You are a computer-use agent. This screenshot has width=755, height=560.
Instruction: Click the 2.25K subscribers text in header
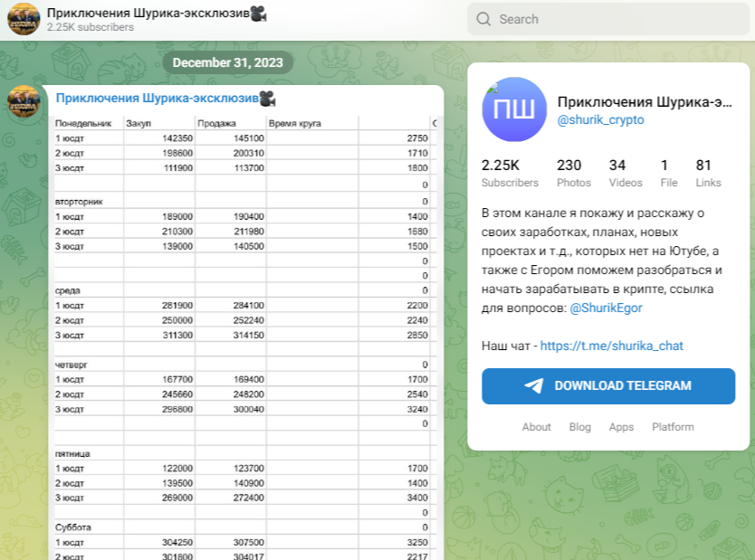(x=90, y=27)
